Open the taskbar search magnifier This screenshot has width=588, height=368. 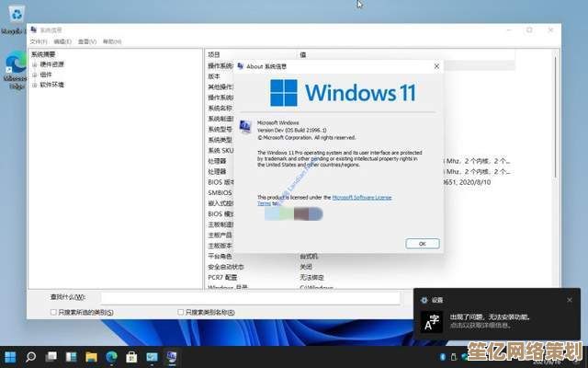pos(30,357)
